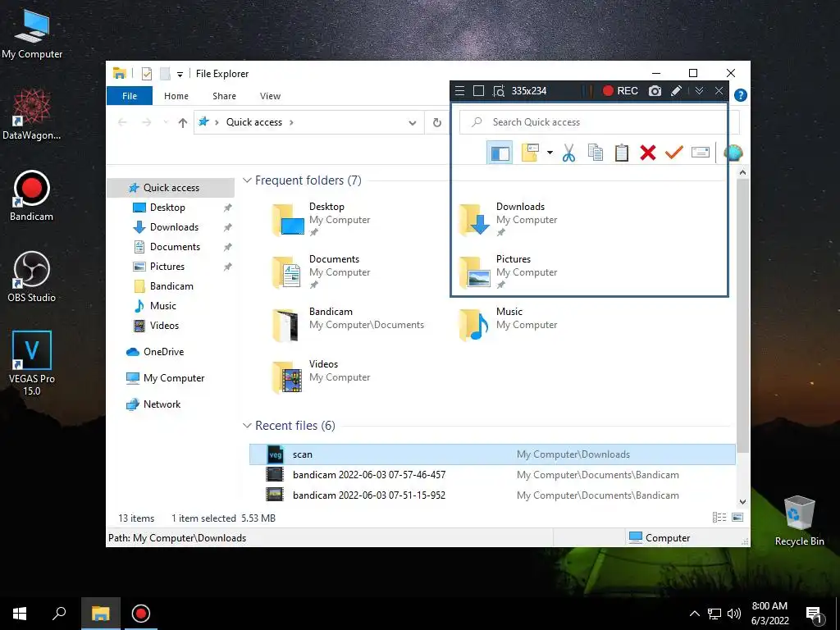Viewport: 840px width, 630px height.
Task: Click Bandicam find-window magnifier icon
Action: pyautogui.click(x=499, y=91)
